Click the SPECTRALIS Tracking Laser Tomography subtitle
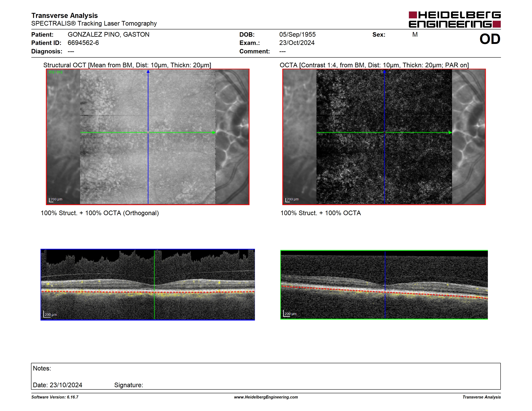This screenshot has width=532, height=411. click(94, 23)
